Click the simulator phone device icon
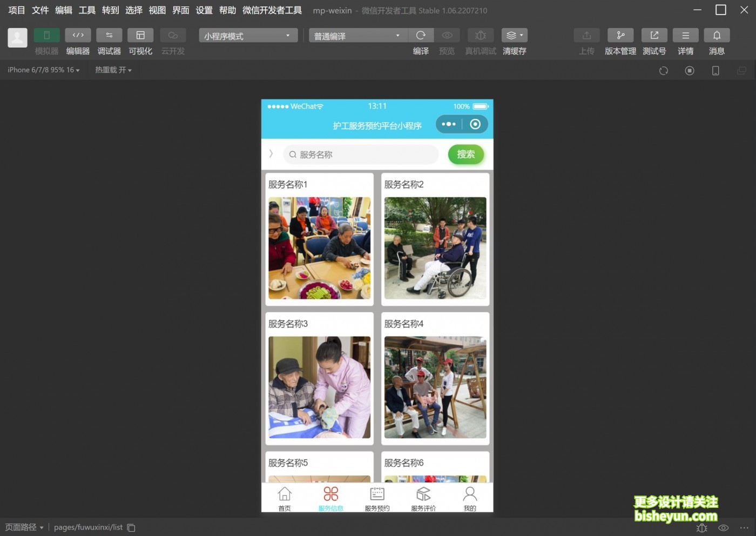 pyautogui.click(x=715, y=71)
